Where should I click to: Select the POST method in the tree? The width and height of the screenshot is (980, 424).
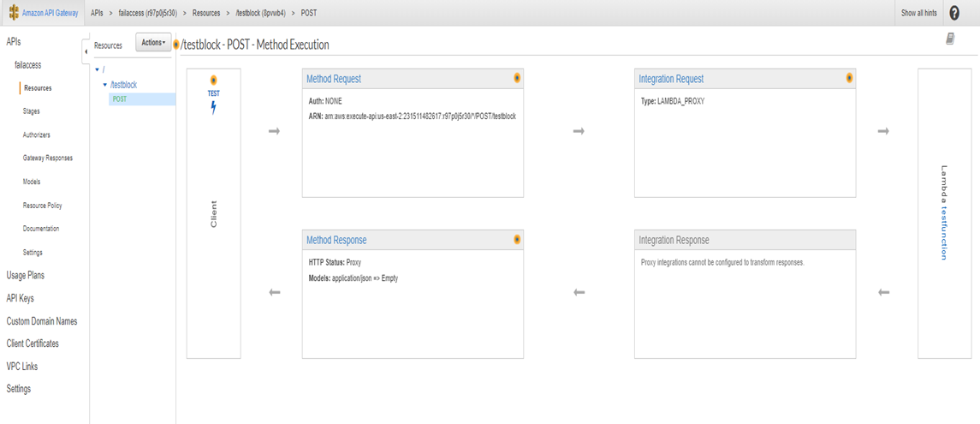[x=120, y=99]
